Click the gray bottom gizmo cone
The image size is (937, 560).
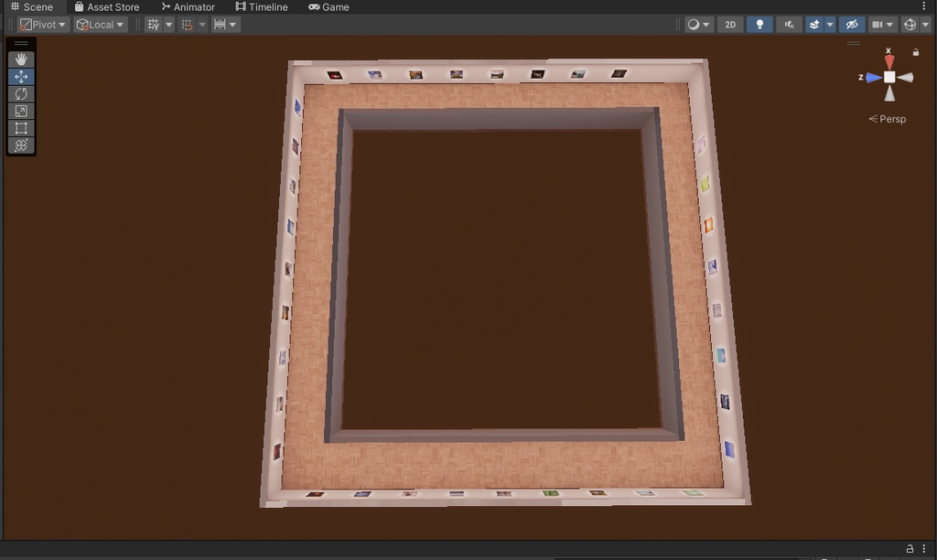[889, 92]
